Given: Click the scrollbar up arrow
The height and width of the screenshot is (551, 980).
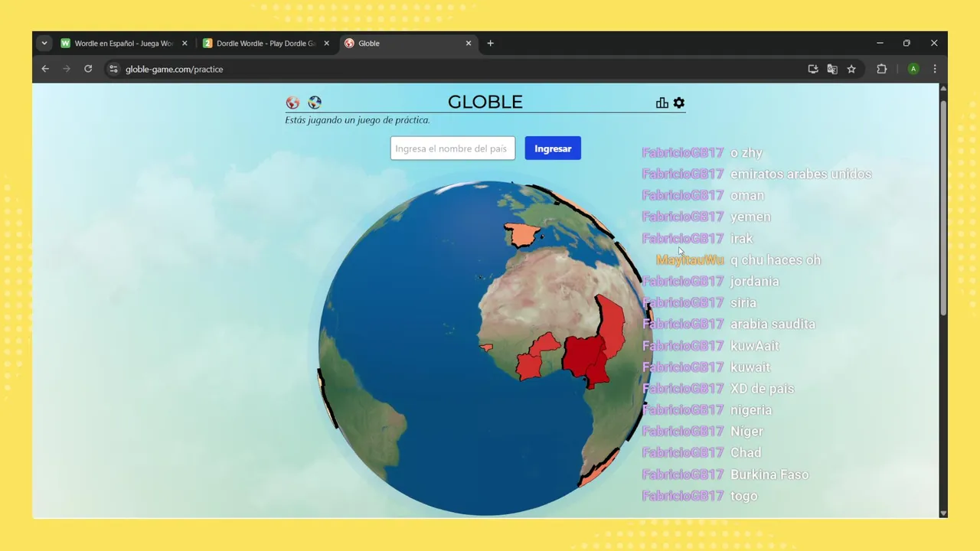Looking at the screenshot, I should (x=943, y=88).
